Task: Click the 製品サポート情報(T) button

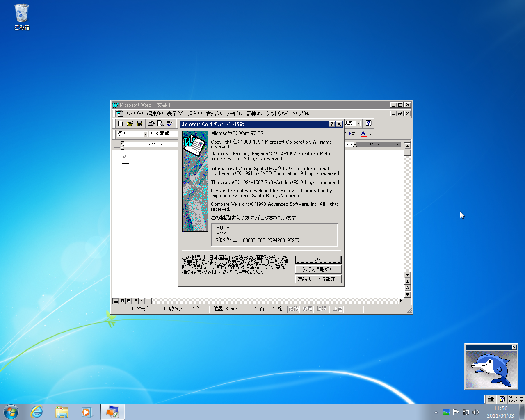Action: pos(318,279)
